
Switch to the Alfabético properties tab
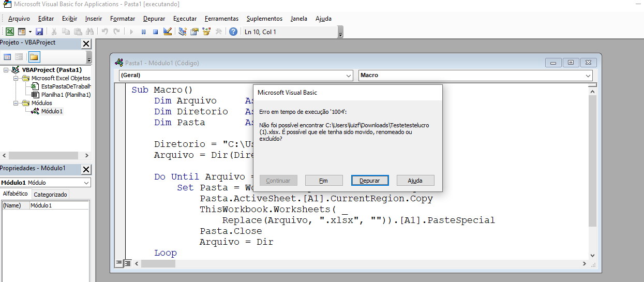coord(16,194)
